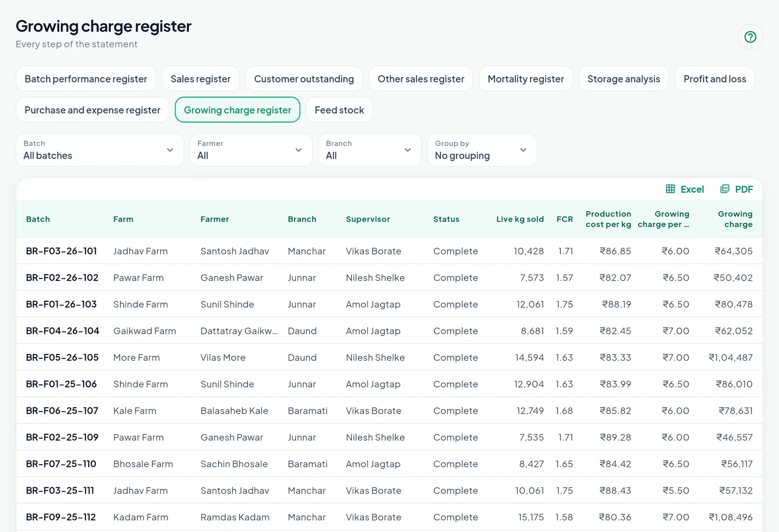This screenshot has width=779, height=532.
Task: Open the Farmer filter dropdown
Action: (x=251, y=150)
